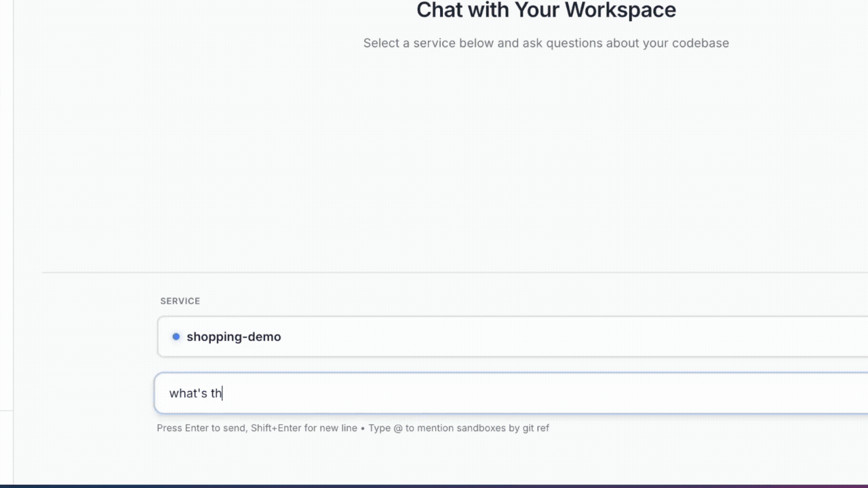Open the shopping-demo service dropdown
Viewport: 868px width, 488px height.
click(512, 337)
